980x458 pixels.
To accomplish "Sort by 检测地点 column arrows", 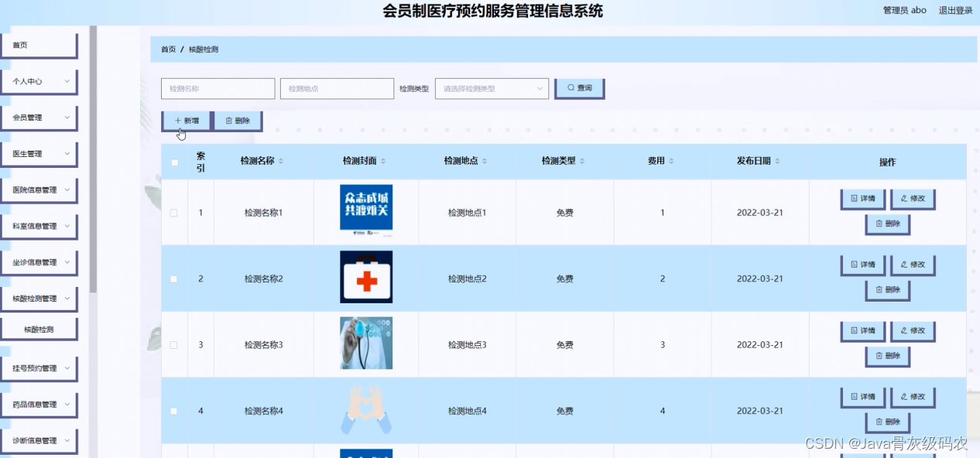I will click(x=485, y=162).
